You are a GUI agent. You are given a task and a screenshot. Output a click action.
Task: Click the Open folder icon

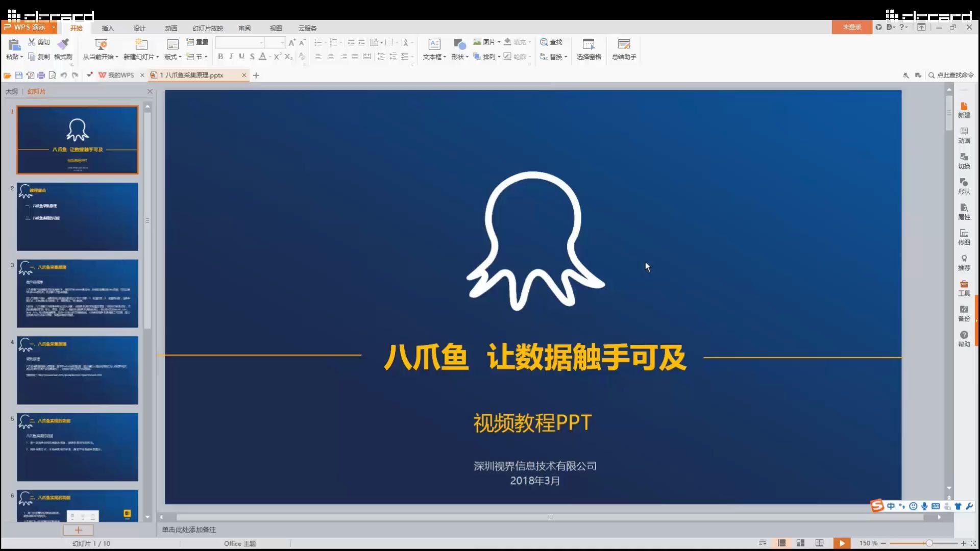point(7,76)
